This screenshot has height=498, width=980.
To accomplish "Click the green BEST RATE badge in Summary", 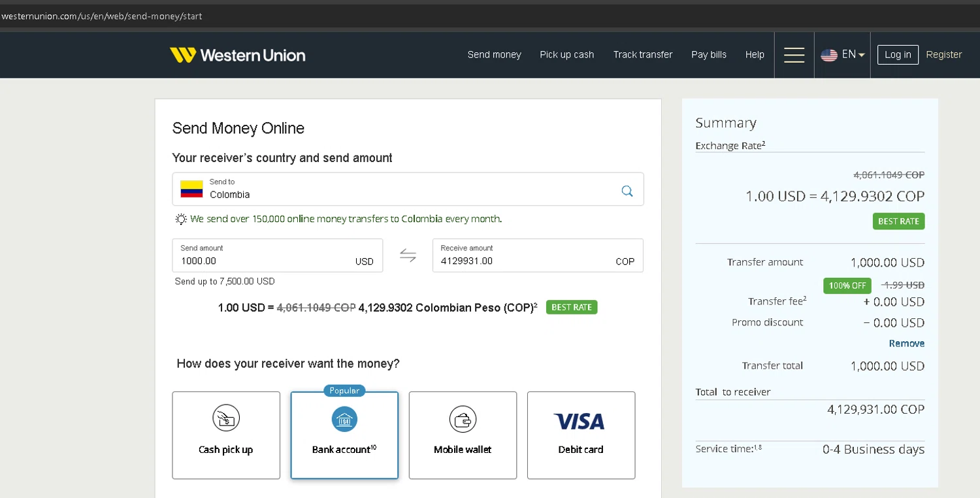I will pyautogui.click(x=898, y=221).
